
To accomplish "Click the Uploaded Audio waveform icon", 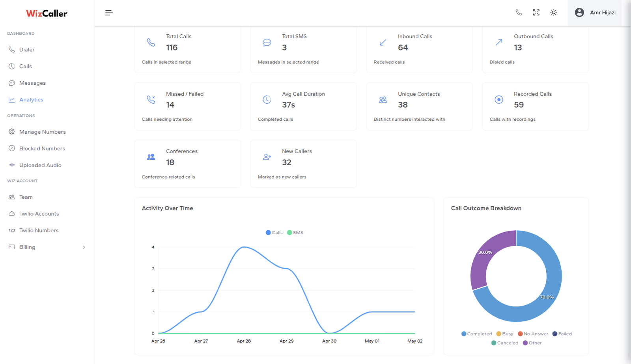I will click(12, 165).
